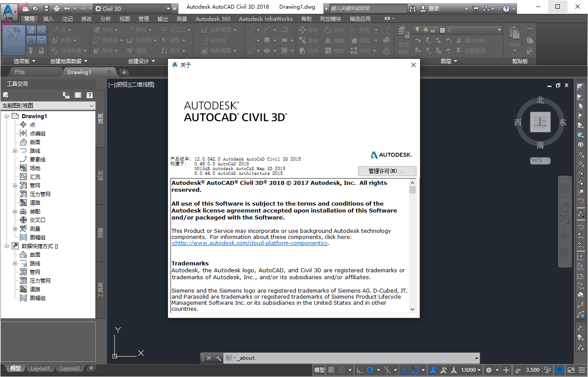
Task: Switch to the Layout1 tab
Action: [40, 368]
